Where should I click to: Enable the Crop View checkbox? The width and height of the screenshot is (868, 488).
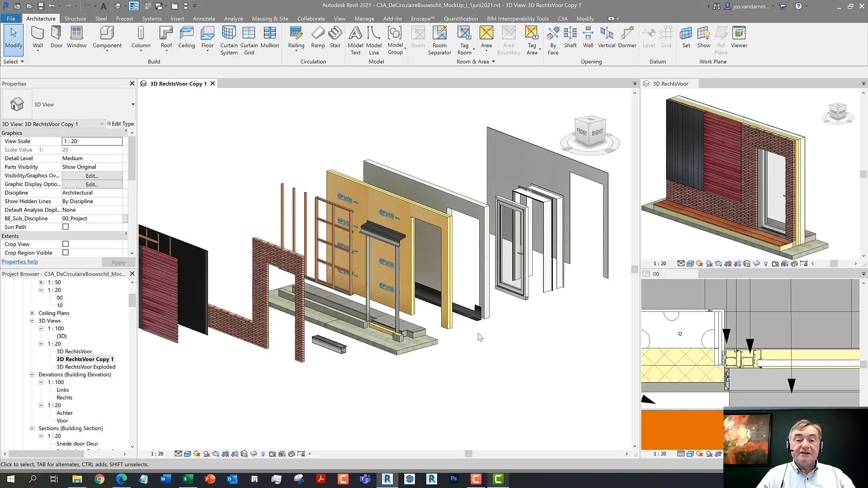coord(66,244)
